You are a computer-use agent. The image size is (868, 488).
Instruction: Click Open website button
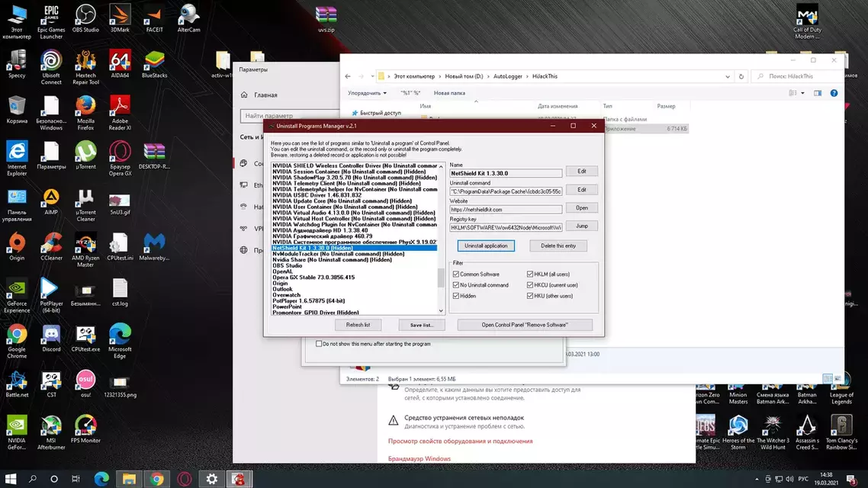click(581, 208)
